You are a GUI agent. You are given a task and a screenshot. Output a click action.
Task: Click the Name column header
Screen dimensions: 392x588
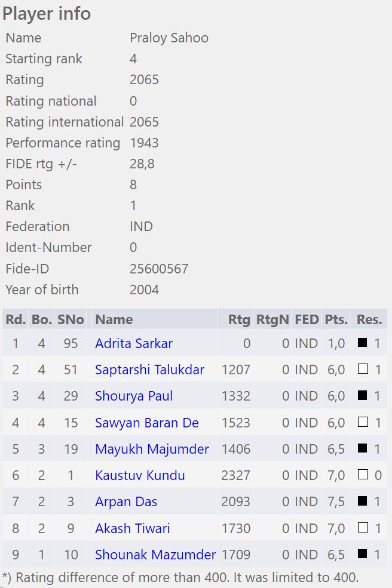[114, 319]
